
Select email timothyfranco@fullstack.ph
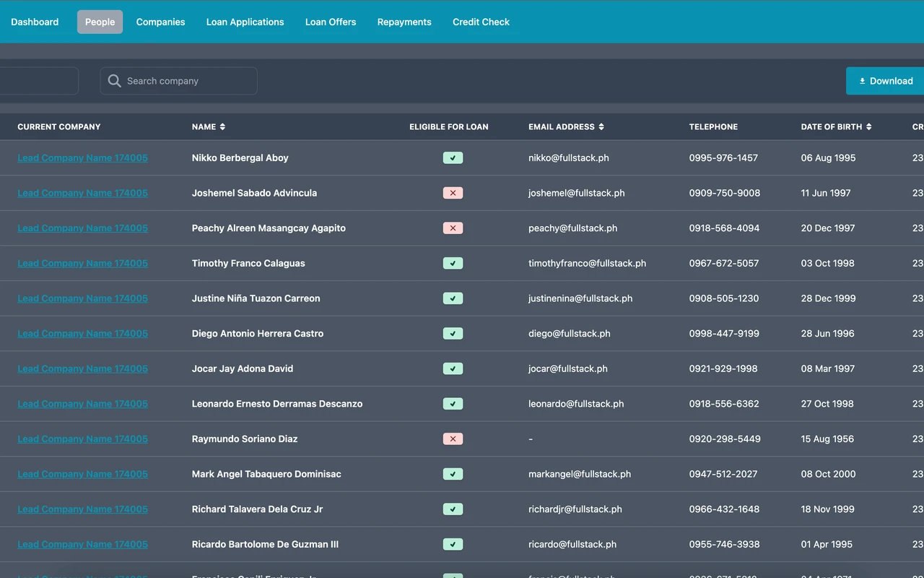click(588, 264)
